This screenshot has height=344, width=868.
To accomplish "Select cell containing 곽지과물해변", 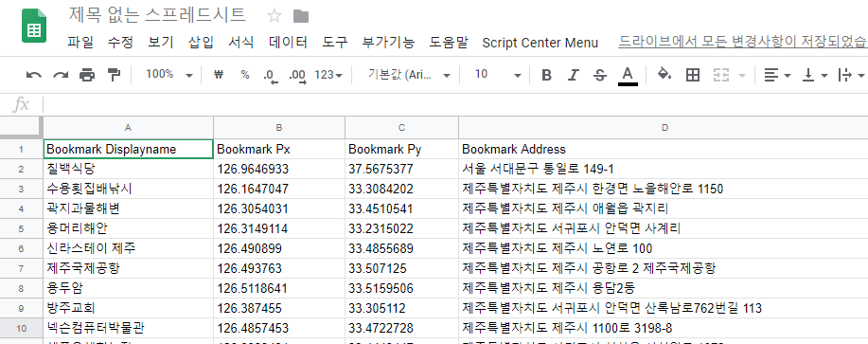I will pos(129,208).
